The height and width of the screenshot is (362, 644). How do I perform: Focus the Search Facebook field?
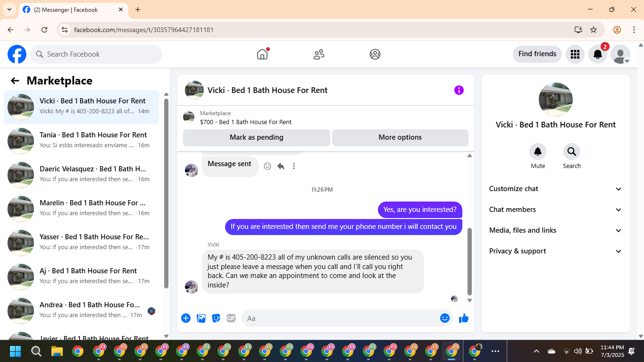click(96, 54)
